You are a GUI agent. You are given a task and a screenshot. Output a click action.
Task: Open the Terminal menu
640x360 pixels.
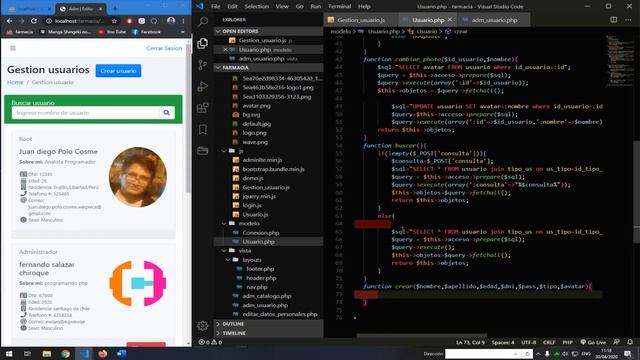(340, 7)
